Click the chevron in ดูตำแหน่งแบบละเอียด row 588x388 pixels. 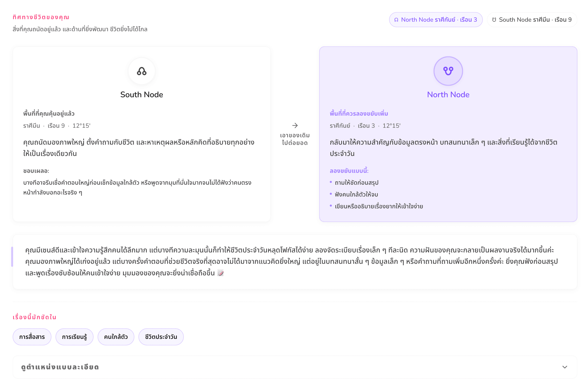pos(565,367)
